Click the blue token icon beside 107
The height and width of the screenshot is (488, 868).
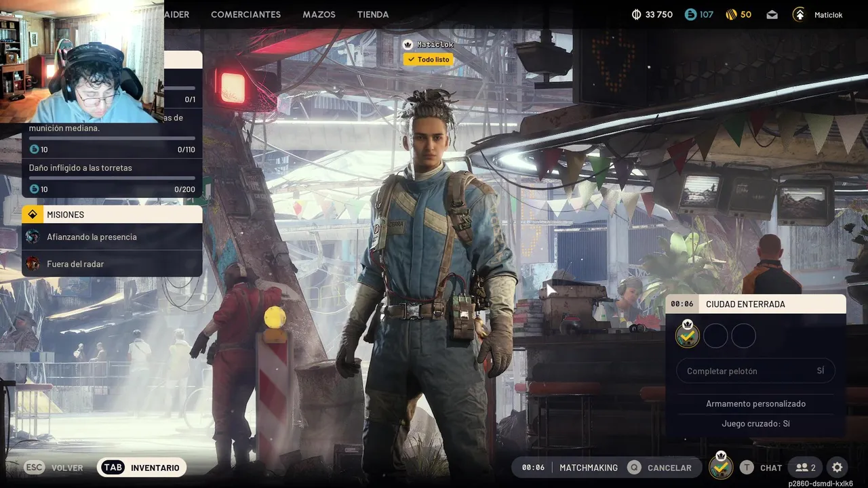point(690,14)
